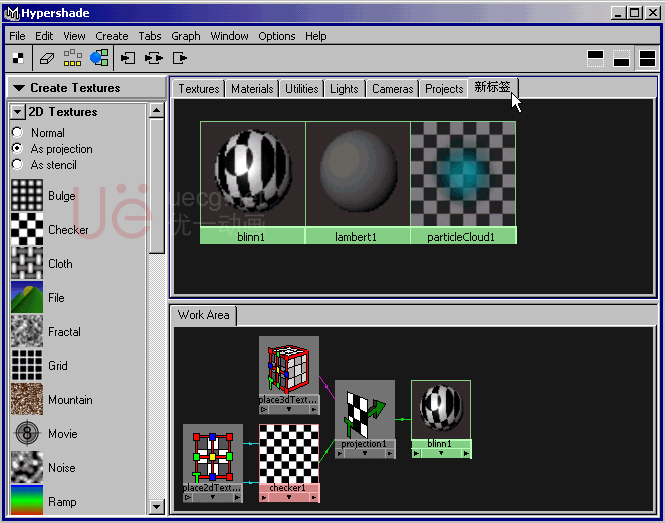Switch to the Utilities tab

(302, 89)
